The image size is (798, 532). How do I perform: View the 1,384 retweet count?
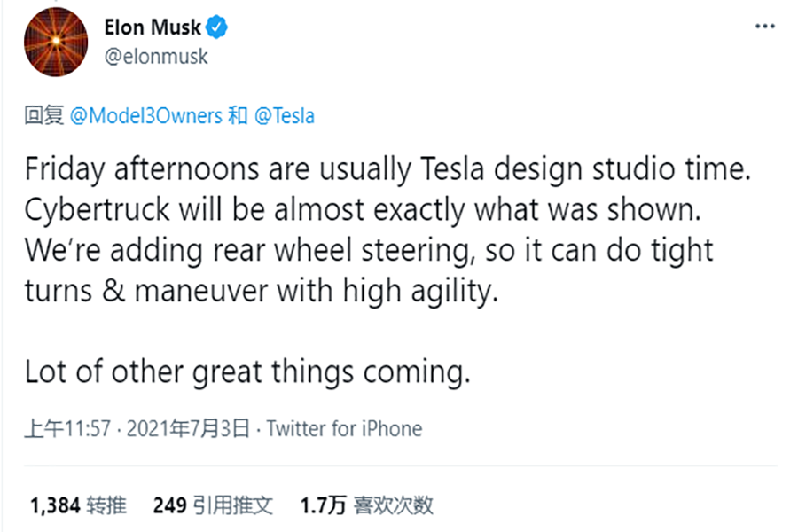[x=55, y=505]
